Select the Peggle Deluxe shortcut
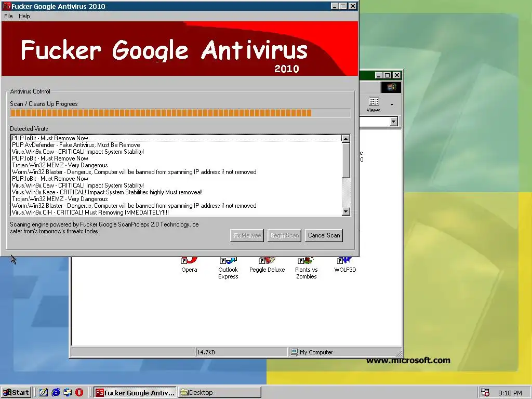The width and height of the screenshot is (532, 399). point(267,265)
